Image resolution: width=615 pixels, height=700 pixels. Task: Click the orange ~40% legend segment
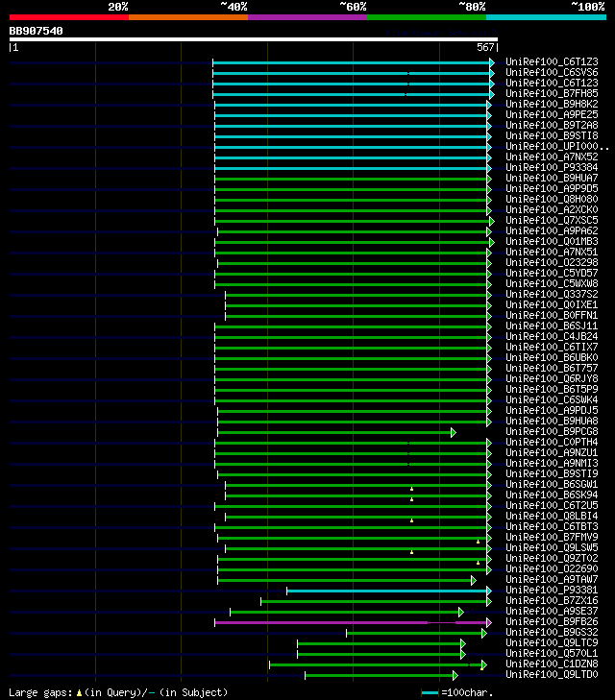188,17
